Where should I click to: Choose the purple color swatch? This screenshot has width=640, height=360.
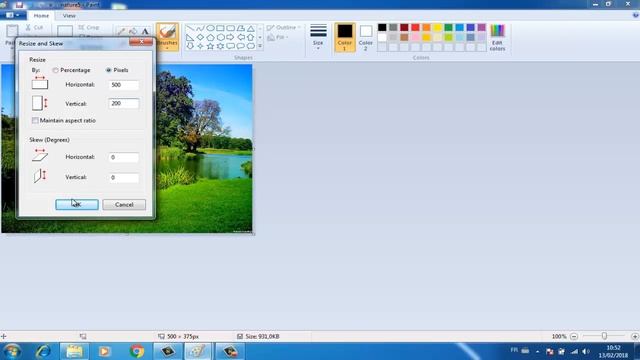[482, 27]
